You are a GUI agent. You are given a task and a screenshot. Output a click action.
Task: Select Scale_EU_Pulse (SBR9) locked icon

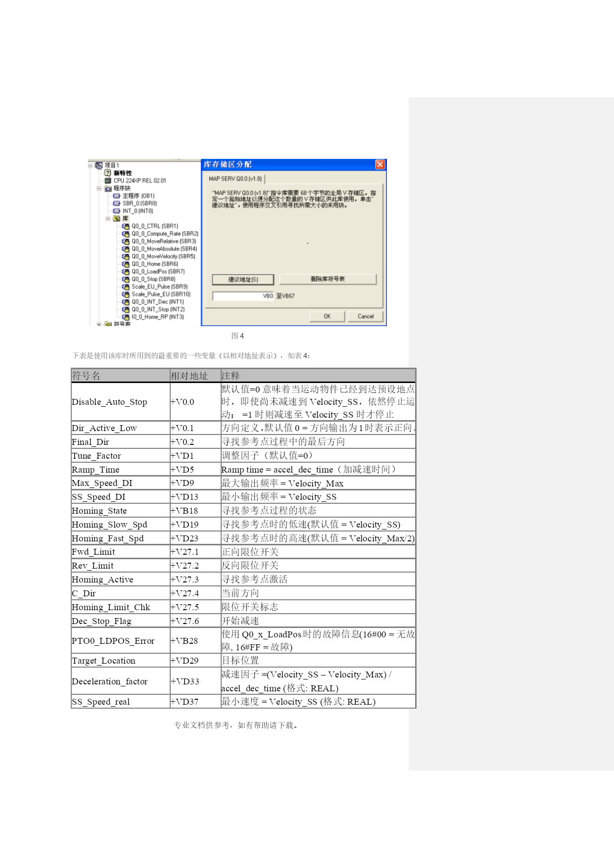(126, 287)
